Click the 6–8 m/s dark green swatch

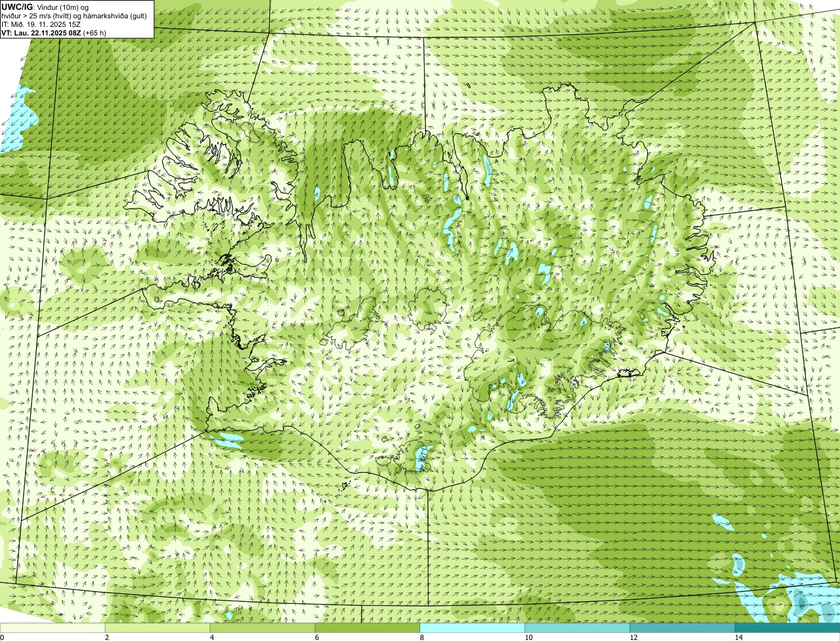(367, 628)
